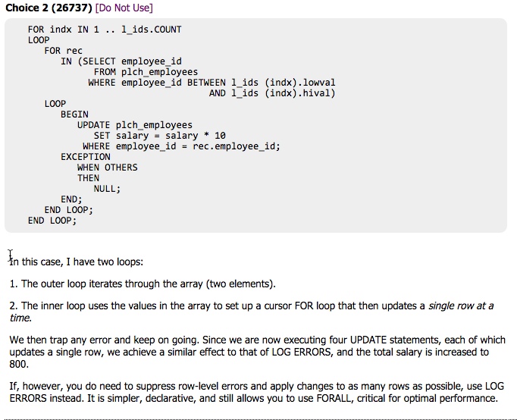Click the 'UPDATE plch_employees' code line
The width and height of the screenshot is (517, 420).
click(134, 125)
